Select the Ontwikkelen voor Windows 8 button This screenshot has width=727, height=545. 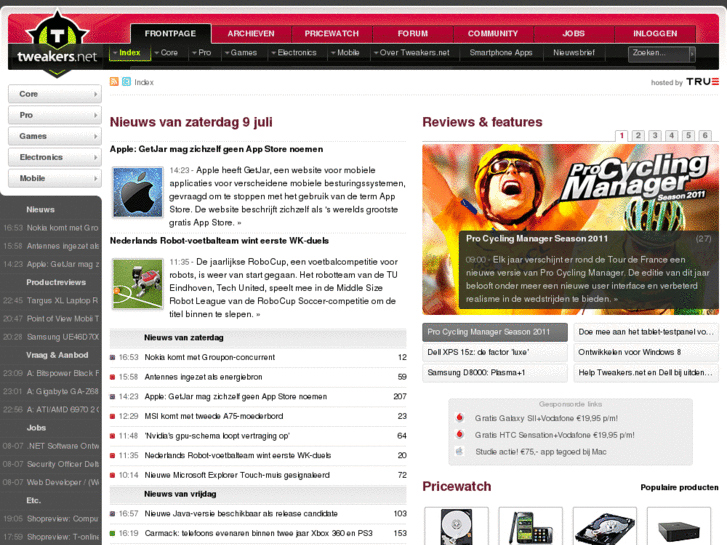pyautogui.click(x=646, y=352)
